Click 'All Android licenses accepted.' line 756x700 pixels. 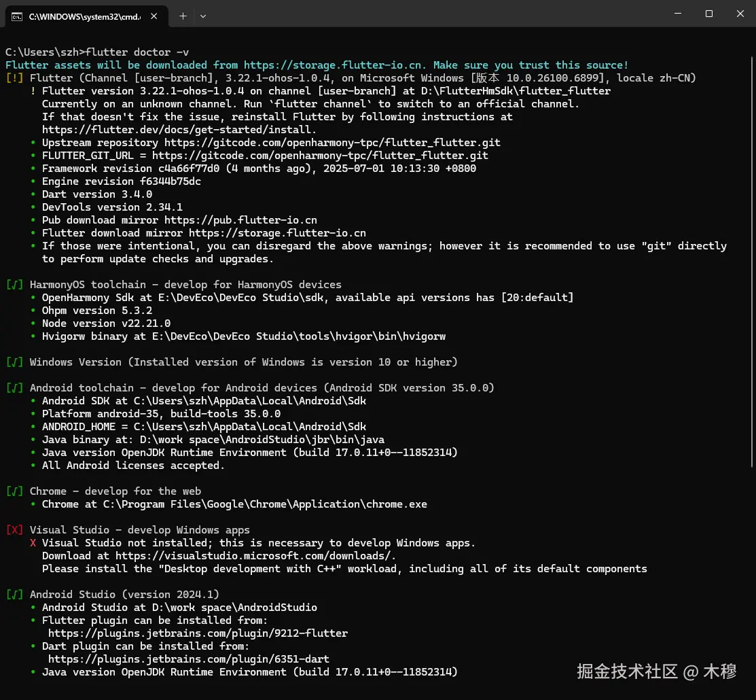133,466
